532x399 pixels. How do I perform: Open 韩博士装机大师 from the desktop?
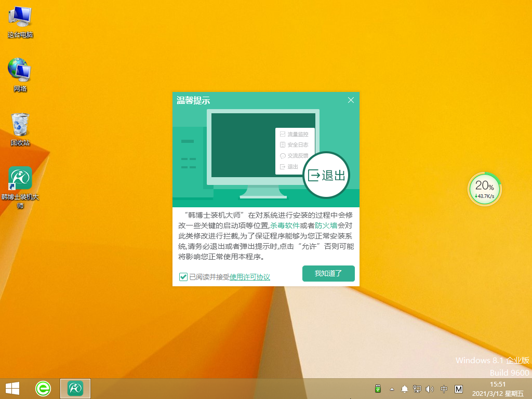20,179
